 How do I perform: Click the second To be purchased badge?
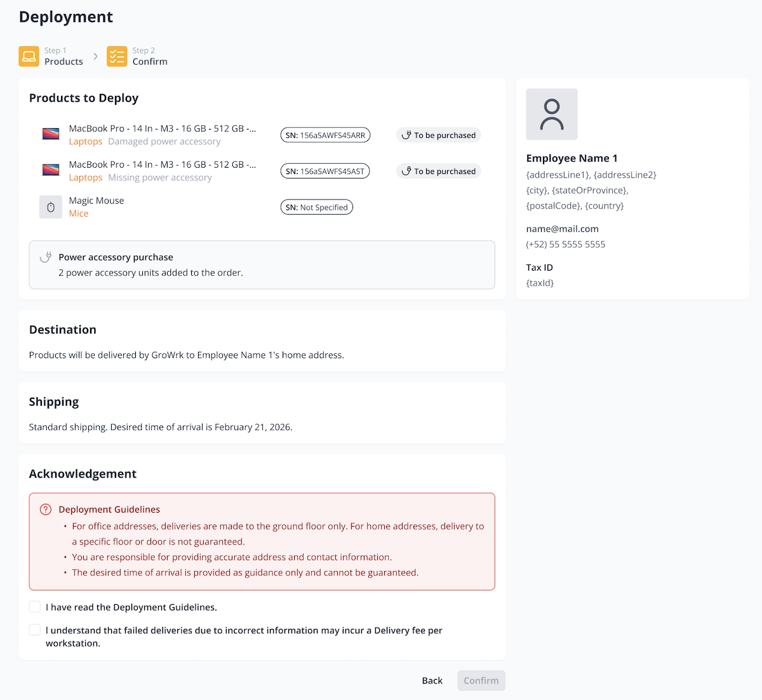pyautogui.click(x=439, y=172)
